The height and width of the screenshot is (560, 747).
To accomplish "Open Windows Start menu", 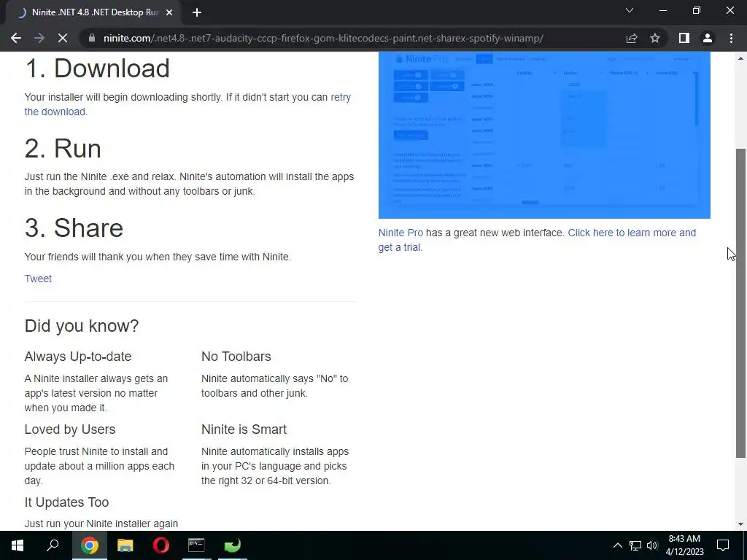I will (x=18, y=545).
